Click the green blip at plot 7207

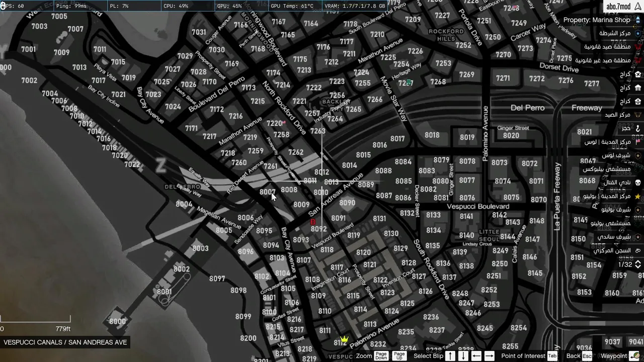(409, 82)
